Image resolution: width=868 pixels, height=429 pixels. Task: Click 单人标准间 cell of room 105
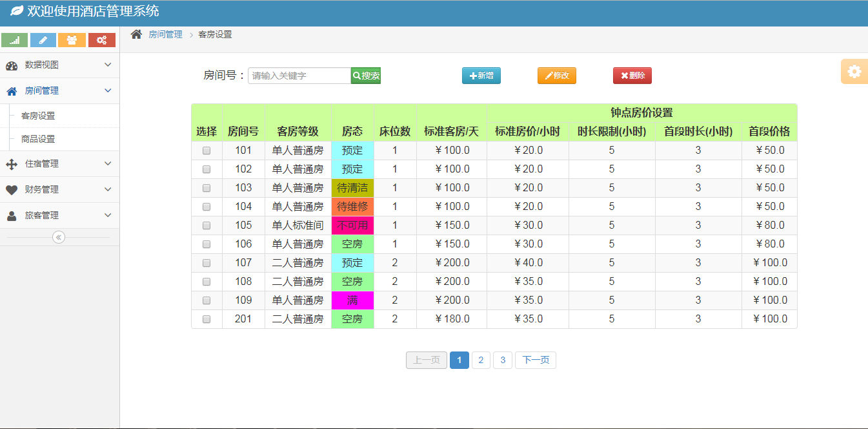click(x=298, y=225)
